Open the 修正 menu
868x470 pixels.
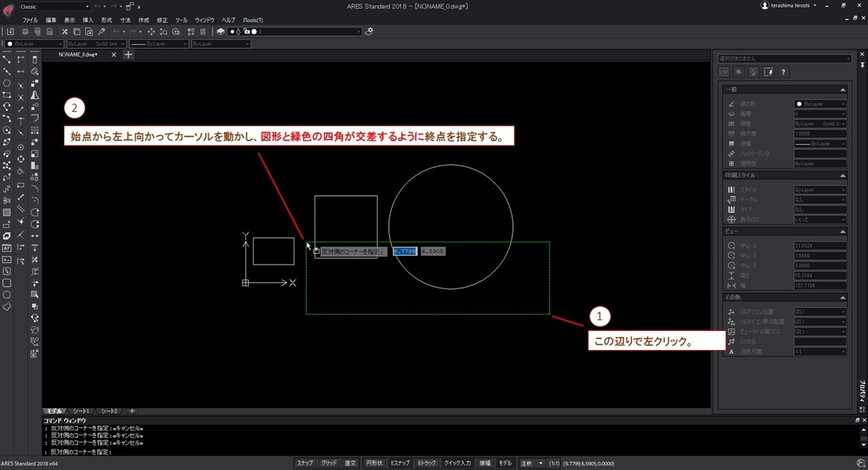(x=162, y=20)
